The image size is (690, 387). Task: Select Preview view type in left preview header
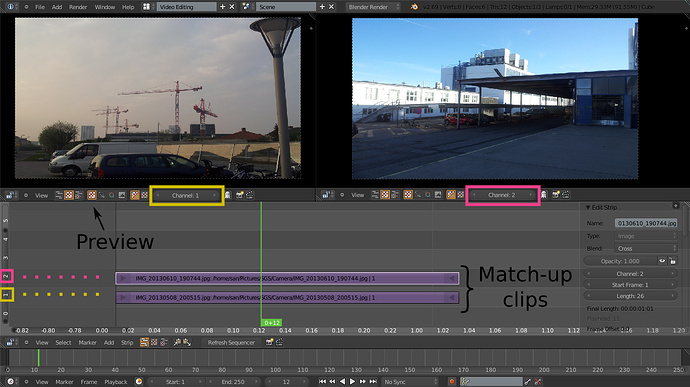69,195
